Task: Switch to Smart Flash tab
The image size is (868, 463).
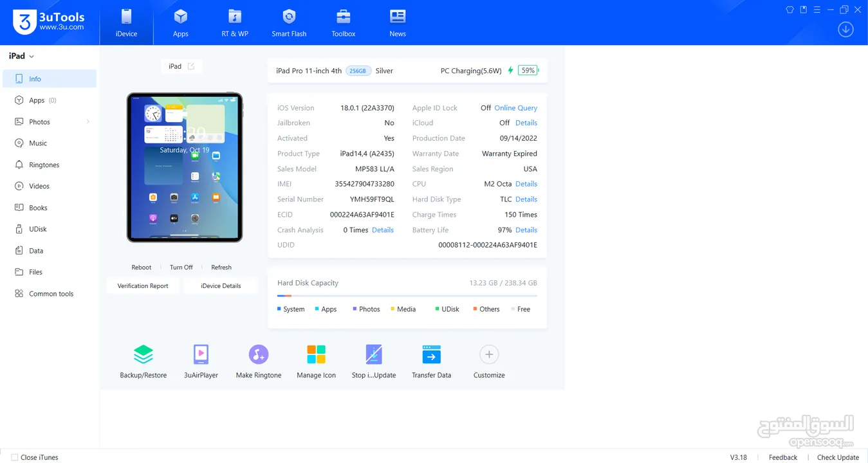Action: pos(289,23)
